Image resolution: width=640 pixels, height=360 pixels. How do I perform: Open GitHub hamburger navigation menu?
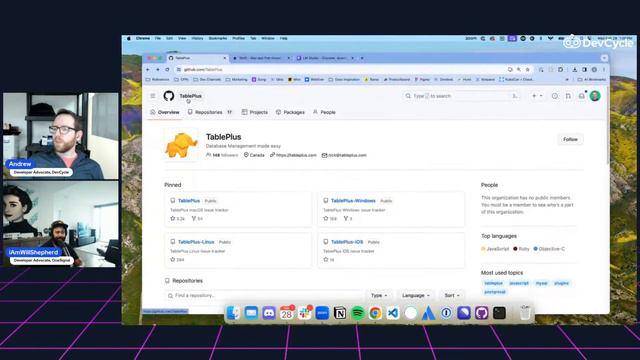pos(153,96)
